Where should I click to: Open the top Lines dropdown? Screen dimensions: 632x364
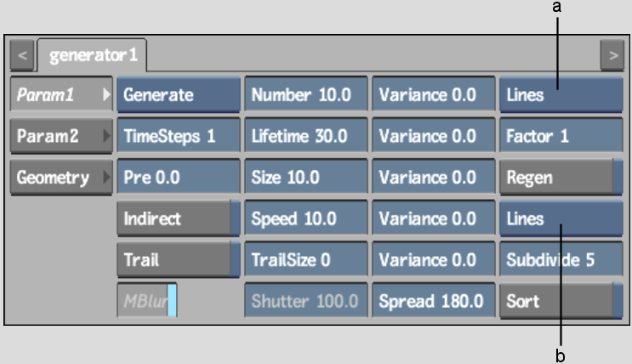pyautogui.click(x=561, y=94)
